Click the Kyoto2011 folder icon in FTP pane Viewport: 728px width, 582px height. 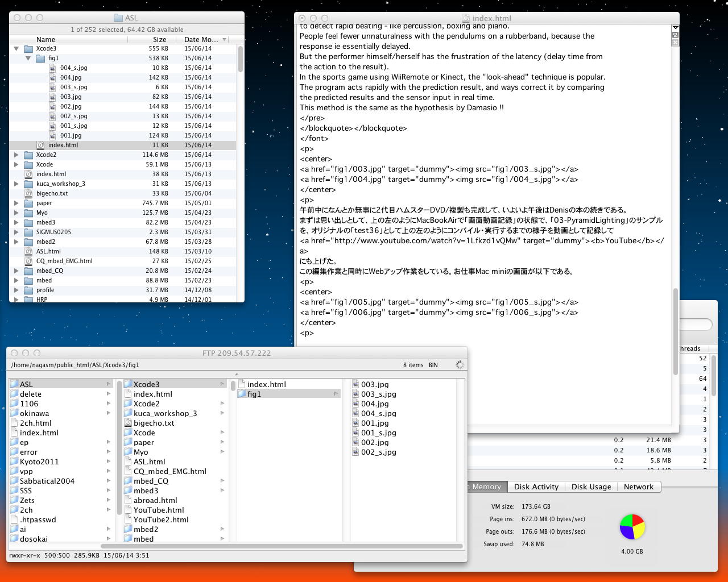(15, 462)
